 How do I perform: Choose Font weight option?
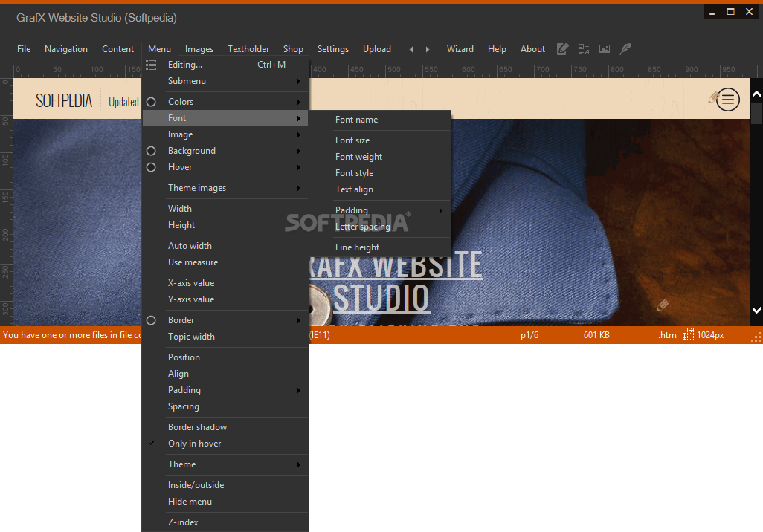tap(381, 157)
